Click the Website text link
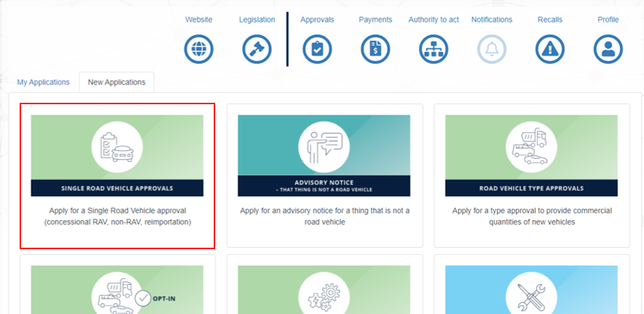 click(199, 20)
